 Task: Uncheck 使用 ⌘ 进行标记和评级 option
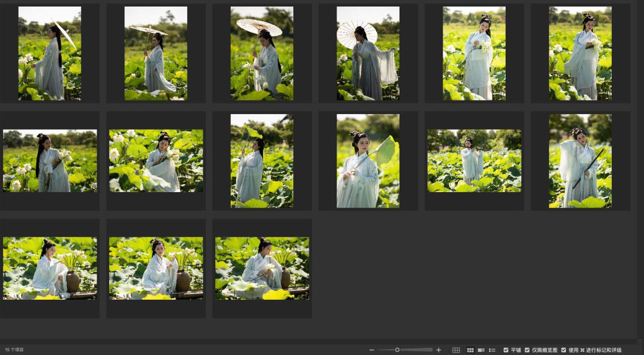(x=563, y=350)
